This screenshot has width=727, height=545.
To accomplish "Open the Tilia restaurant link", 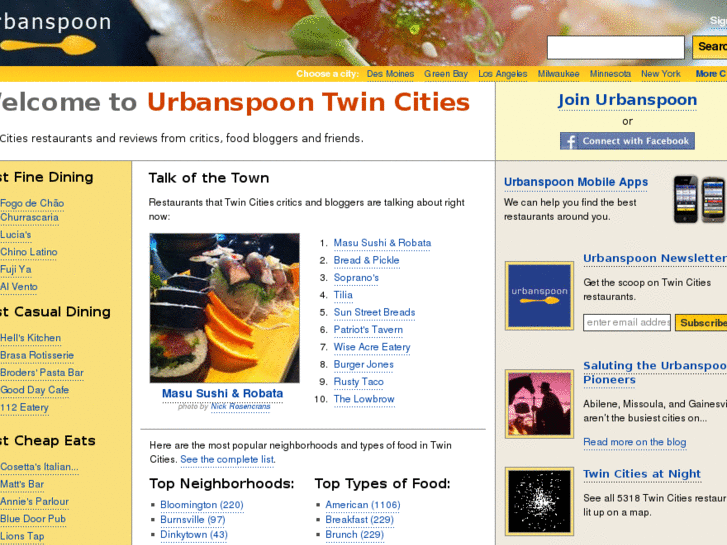I will [x=343, y=295].
